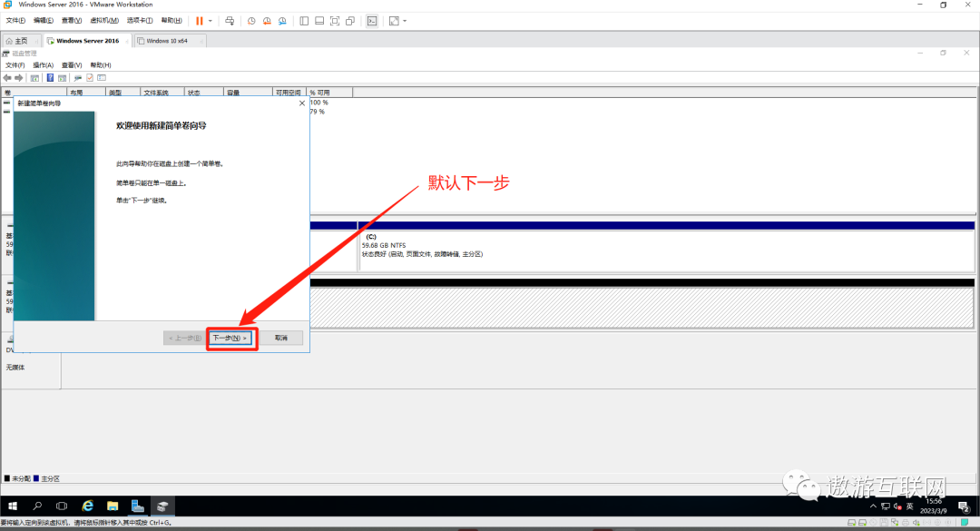Open VMware 编辑(E) menu
Screen dimensions: 980x531
point(44,21)
